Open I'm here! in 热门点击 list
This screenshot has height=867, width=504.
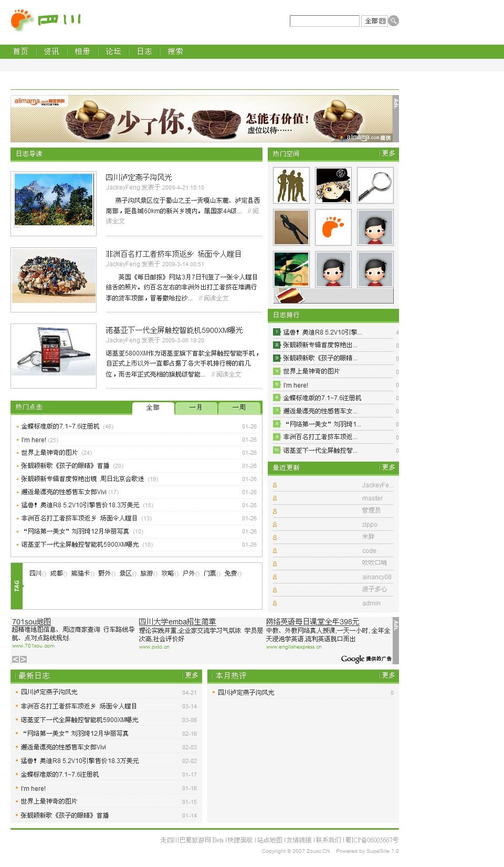pyautogui.click(x=34, y=440)
